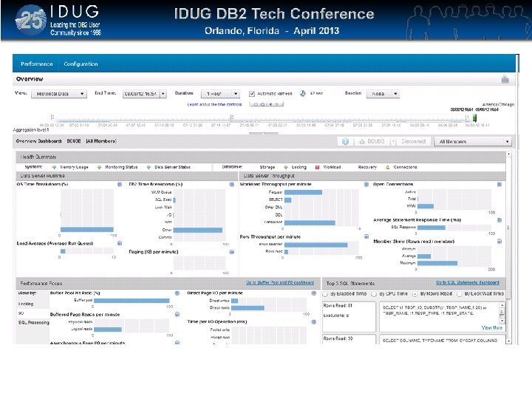Follow Go to SQL Statements dashboard link
This screenshot has height=399, width=532.
tap(468, 282)
